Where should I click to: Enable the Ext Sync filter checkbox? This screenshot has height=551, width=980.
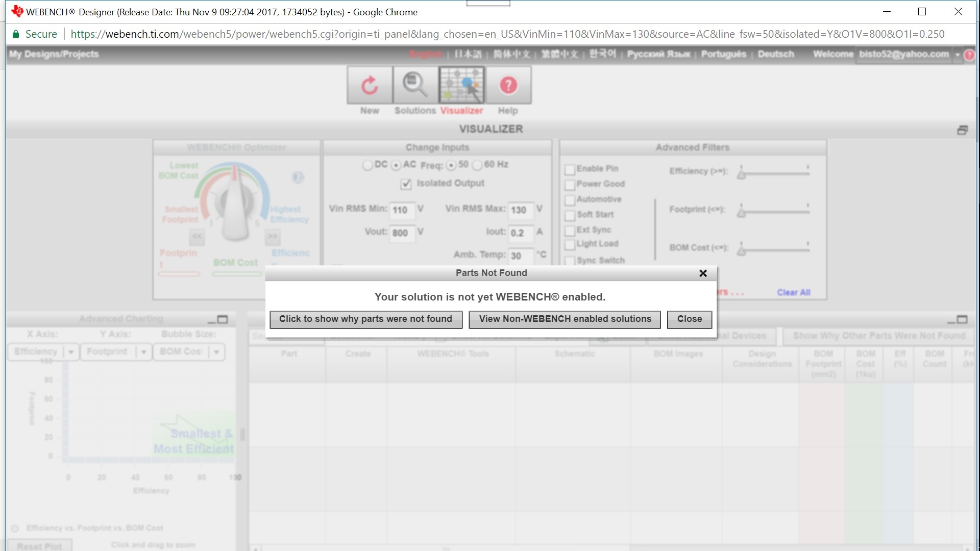tap(570, 231)
